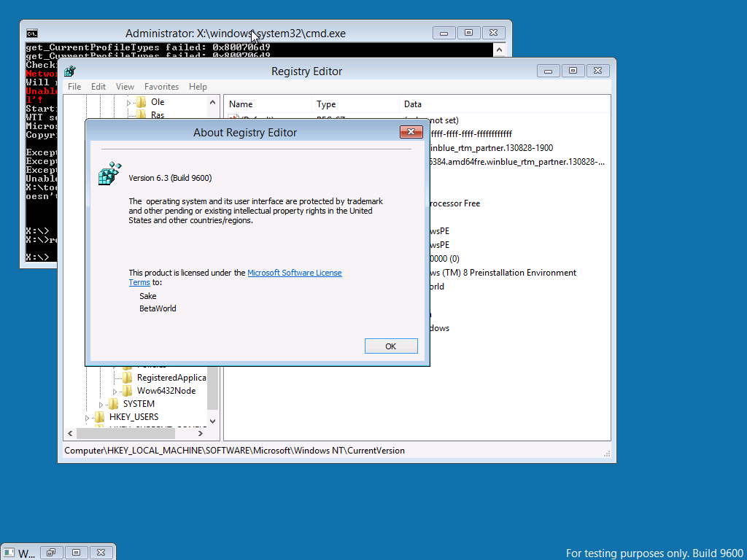
Task: Minimize the cmd.exe window
Action: pos(444,33)
